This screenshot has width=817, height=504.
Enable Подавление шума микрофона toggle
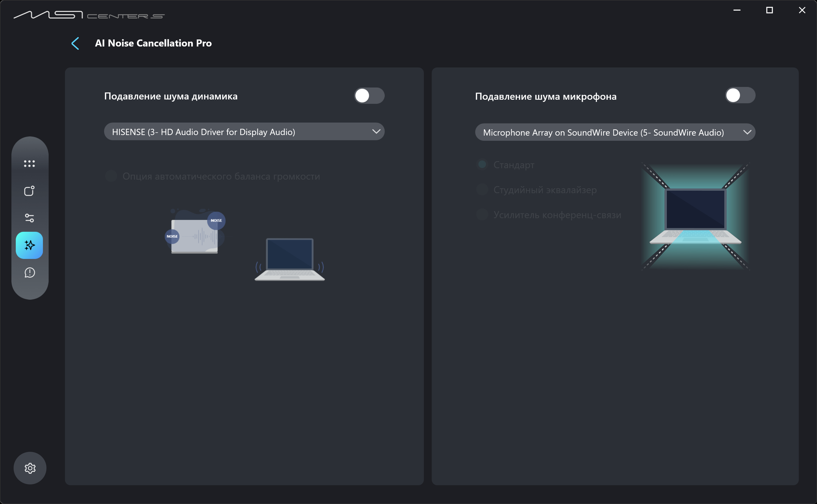[740, 96]
